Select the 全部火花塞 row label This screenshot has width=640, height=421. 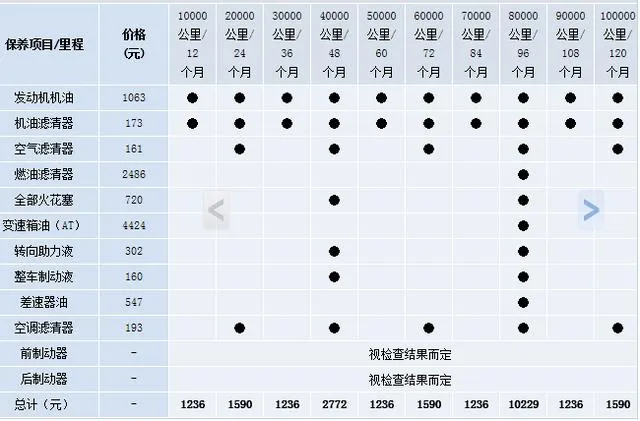pyautogui.click(x=44, y=200)
